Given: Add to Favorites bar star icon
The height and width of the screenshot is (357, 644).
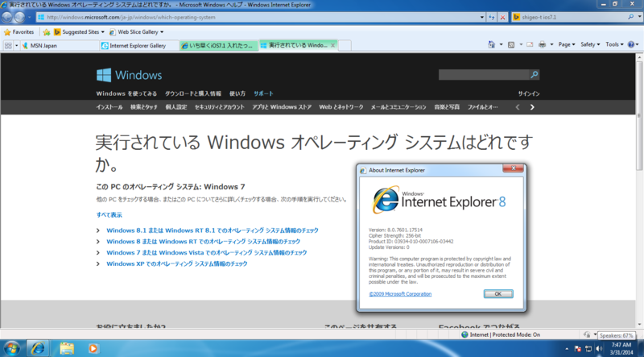Looking at the screenshot, I should click(x=47, y=31).
